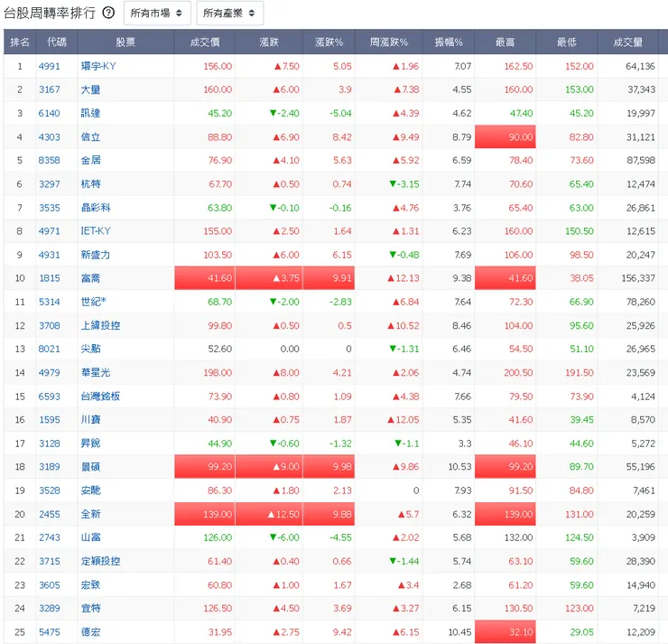The image size is (668, 644).
Task: Sort by 振幅% column header
Action: pos(449,42)
